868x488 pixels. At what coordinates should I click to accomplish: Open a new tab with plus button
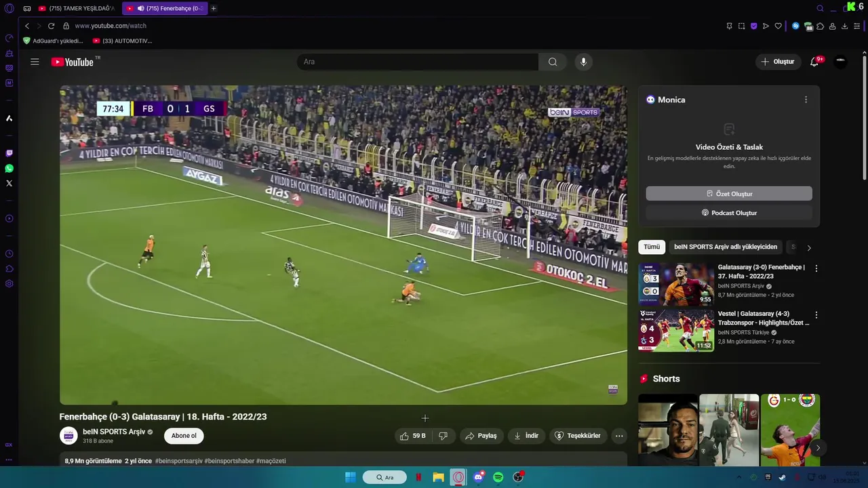[214, 8]
